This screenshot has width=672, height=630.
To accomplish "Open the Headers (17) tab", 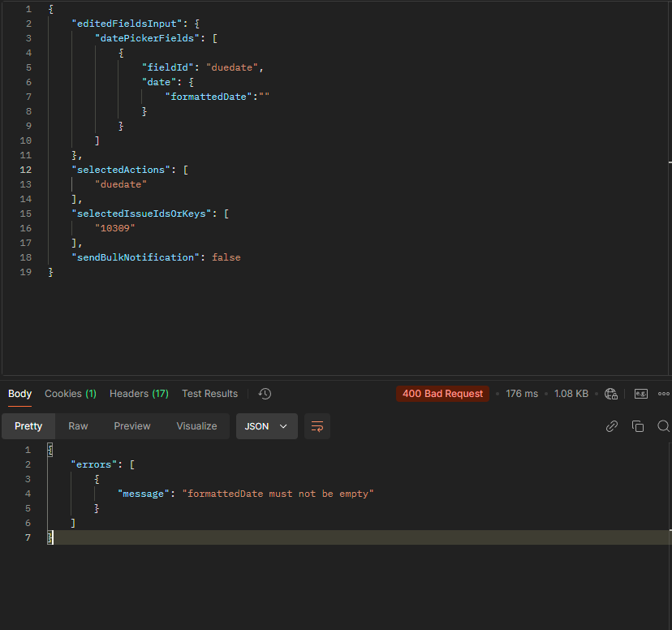I will coord(139,394).
